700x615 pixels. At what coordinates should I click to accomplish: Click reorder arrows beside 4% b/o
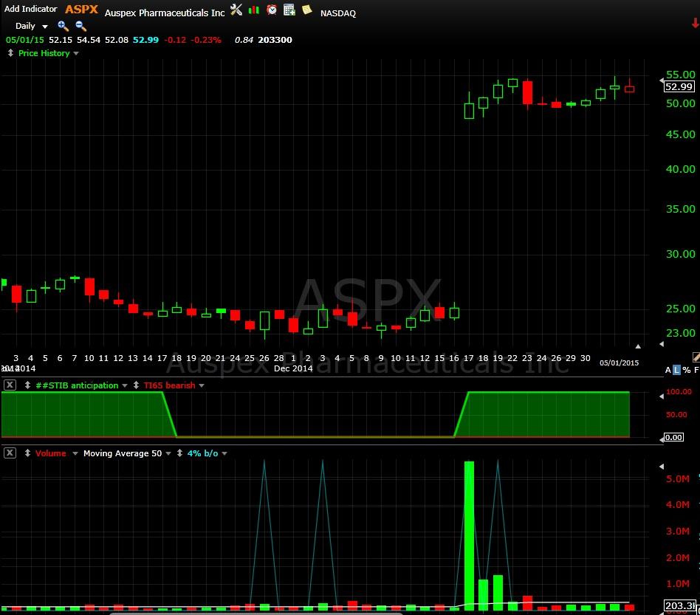(179, 453)
